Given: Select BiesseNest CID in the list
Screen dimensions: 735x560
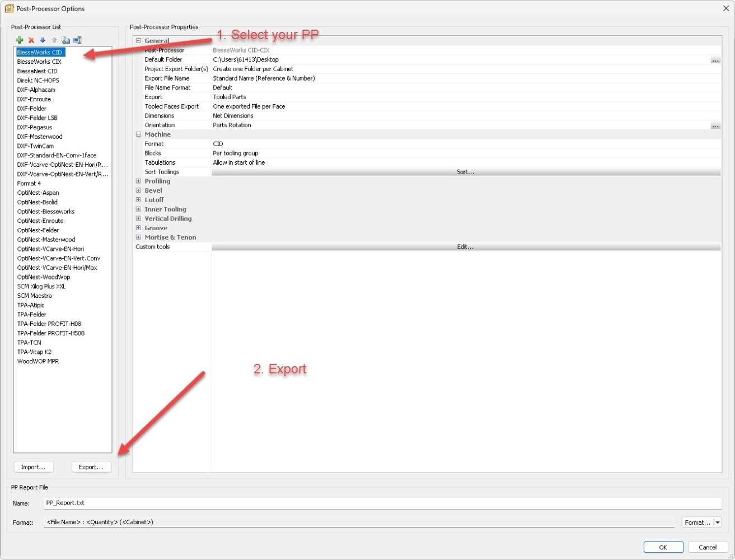Looking at the screenshot, I should pyautogui.click(x=37, y=71).
